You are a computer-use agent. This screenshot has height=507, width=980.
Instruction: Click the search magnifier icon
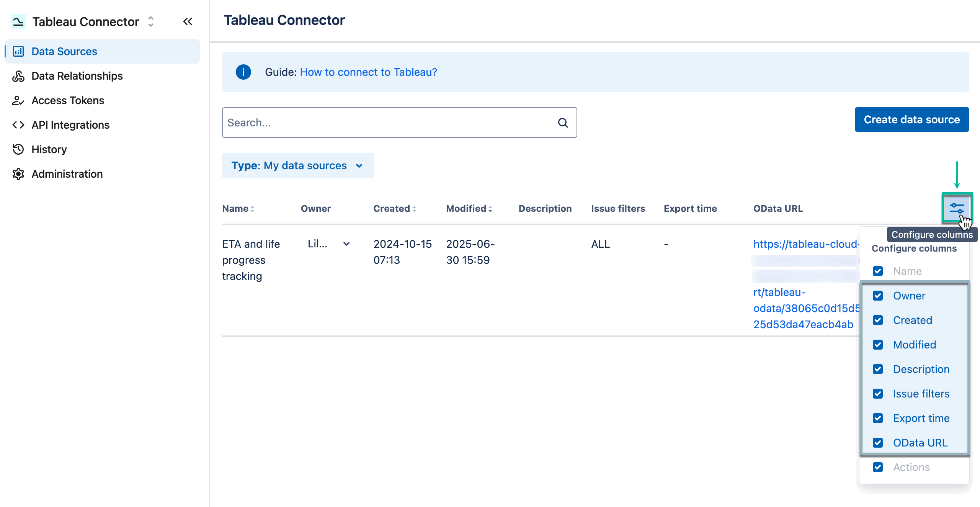click(x=563, y=122)
